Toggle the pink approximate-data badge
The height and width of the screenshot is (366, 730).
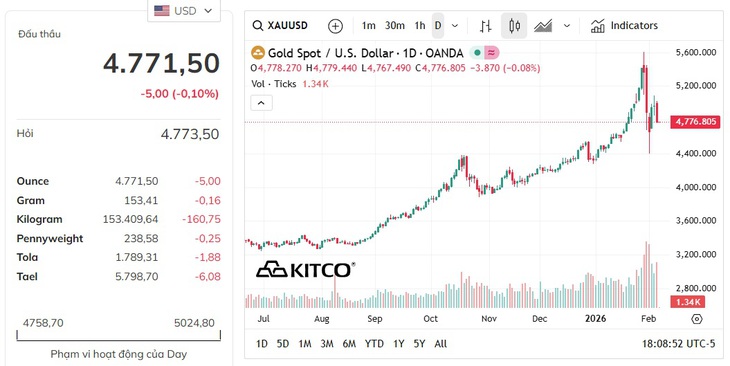tap(491, 53)
